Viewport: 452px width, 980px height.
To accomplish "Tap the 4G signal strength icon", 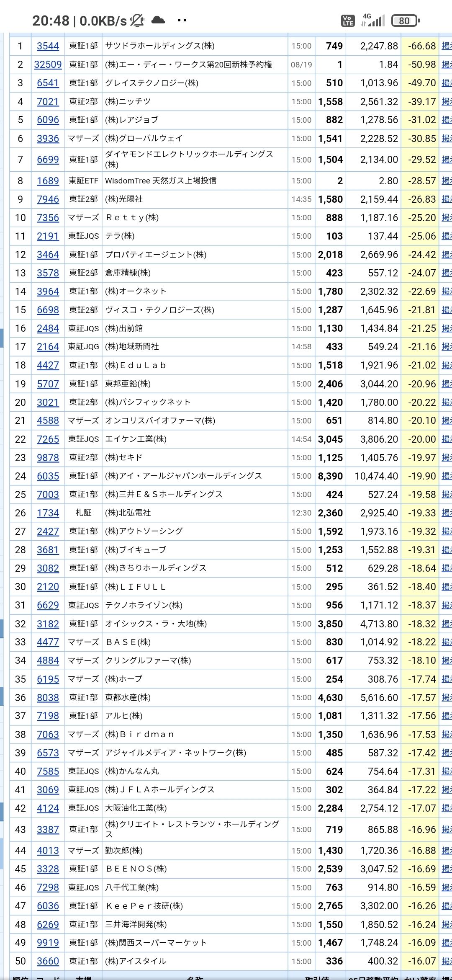I will (373, 20).
